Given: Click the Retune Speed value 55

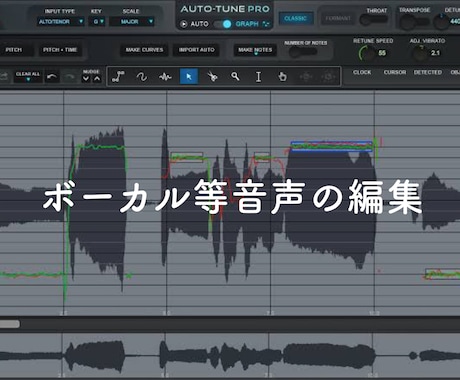Looking at the screenshot, I should (382, 53).
